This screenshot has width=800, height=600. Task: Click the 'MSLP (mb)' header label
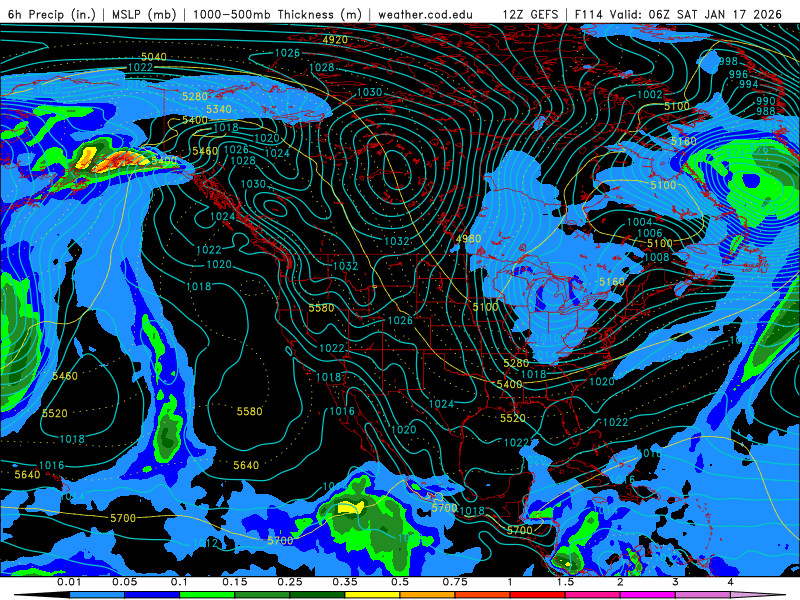click(144, 14)
